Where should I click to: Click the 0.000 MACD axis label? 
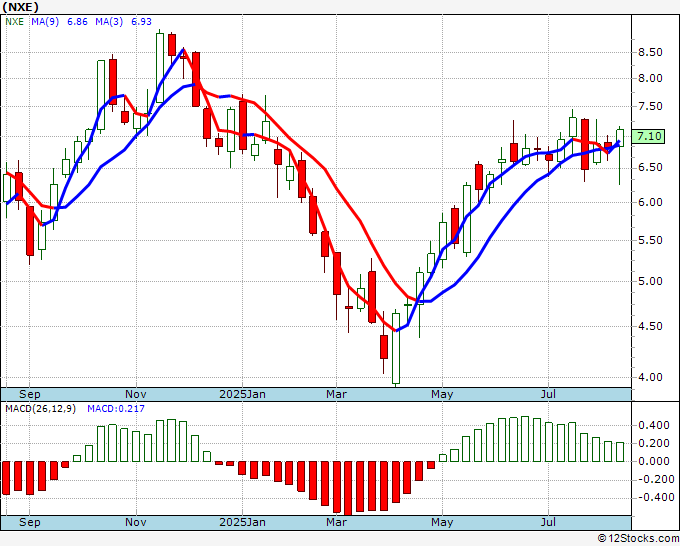[654, 461]
